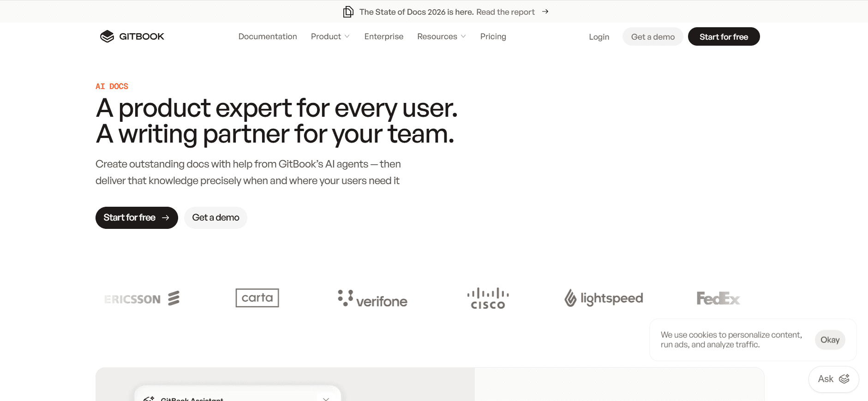The width and height of the screenshot is (868, 401).
Task: Expand the Product dropdown menu
Action: pos(330,36)
